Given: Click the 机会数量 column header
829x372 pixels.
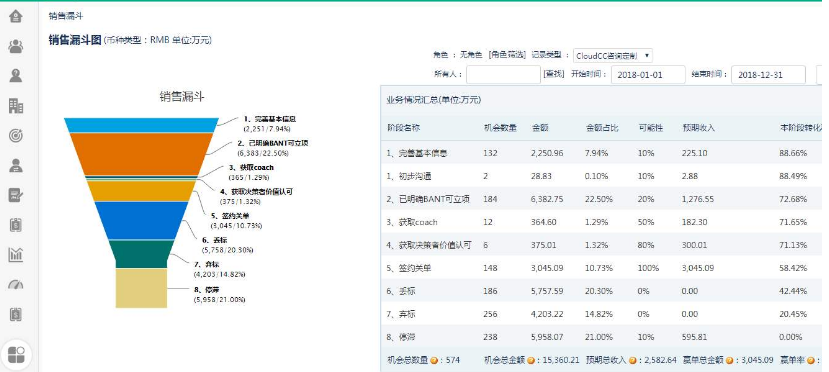Looking at the screenshot, I should click(500, 128).
